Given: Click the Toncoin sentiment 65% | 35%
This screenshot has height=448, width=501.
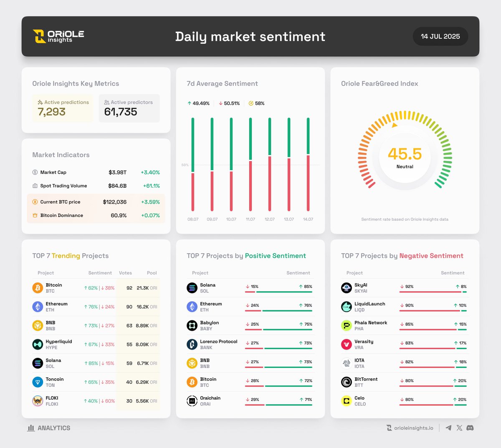Looking at the screenshot, I should pyautogui.click(x=99, y=382).
